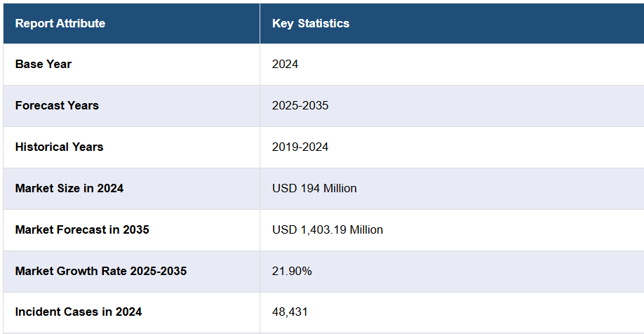Select the Market Size in 2024 label
Screen dimensions: 644x334
pyautogui.click(x=69, y=188)
